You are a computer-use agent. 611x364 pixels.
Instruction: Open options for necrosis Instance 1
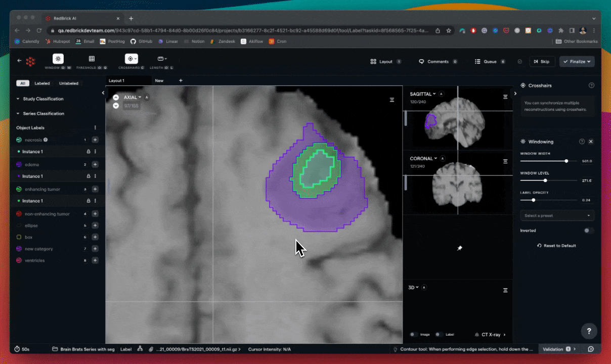tap(95, 152)
